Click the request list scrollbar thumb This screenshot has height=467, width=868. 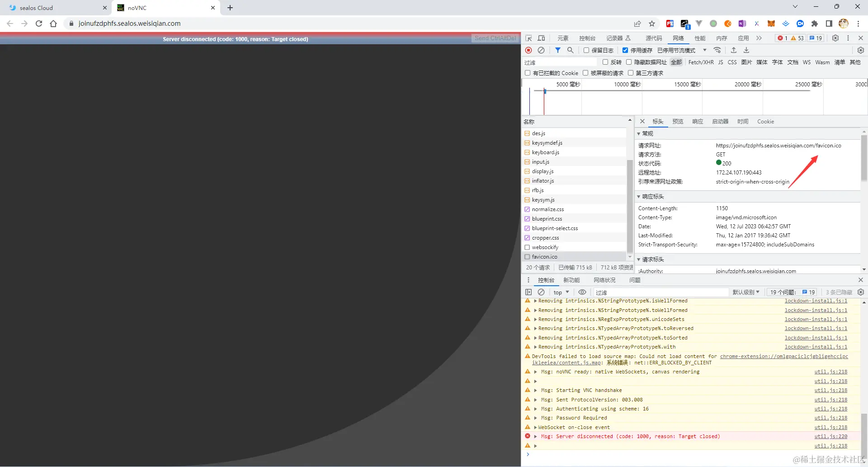[630, 206]
